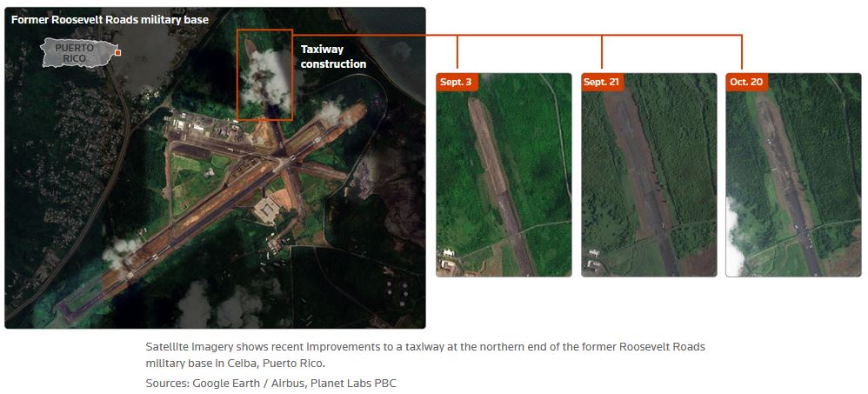868x394 pixels.
Task: Click the runway intersection on main map
Action: [x=287, y=159]
